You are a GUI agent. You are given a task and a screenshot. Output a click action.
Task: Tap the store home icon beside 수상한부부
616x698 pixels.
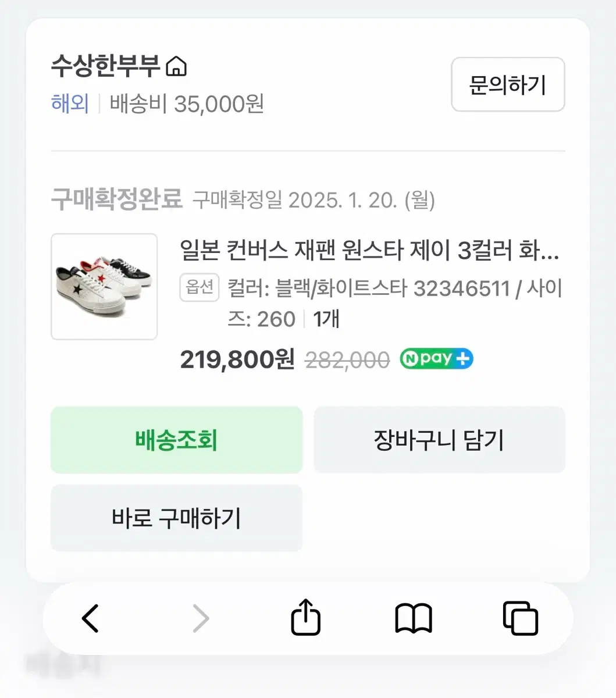click(x=176, y=67)
